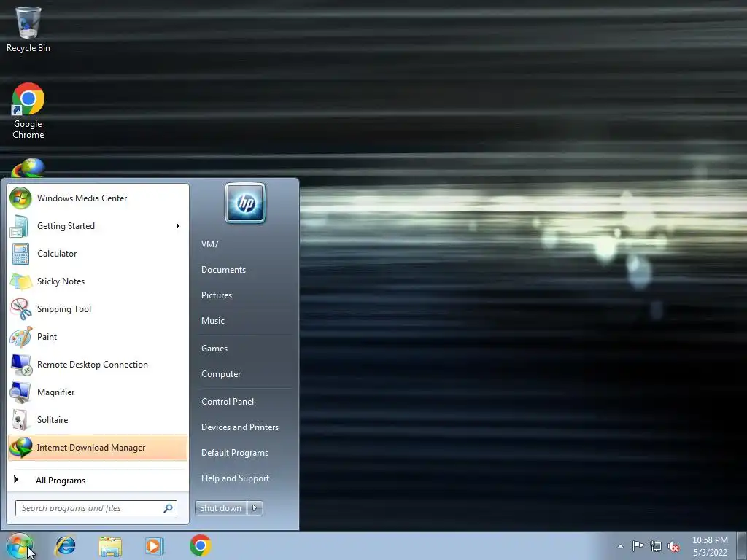Image resolution: width=747 pixels, height=560 pixels.
Task: Expand Getting Started submenu arrow
Action: [x=178, y=226]
